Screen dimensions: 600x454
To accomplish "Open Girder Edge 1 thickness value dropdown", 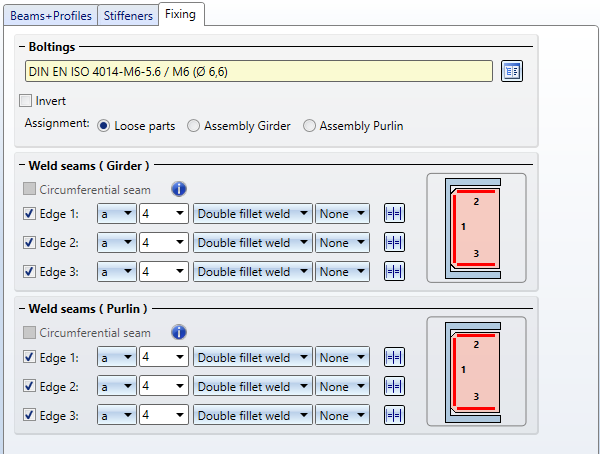I will pos(164,214).
